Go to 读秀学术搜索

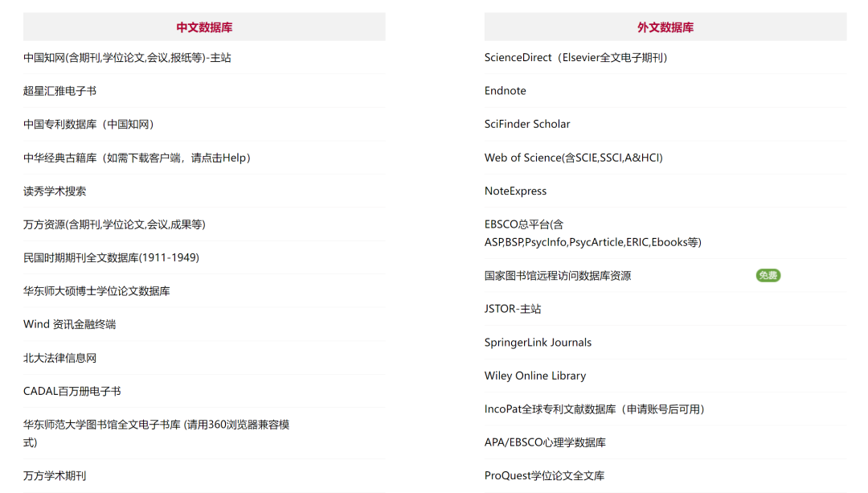(55, 191)
